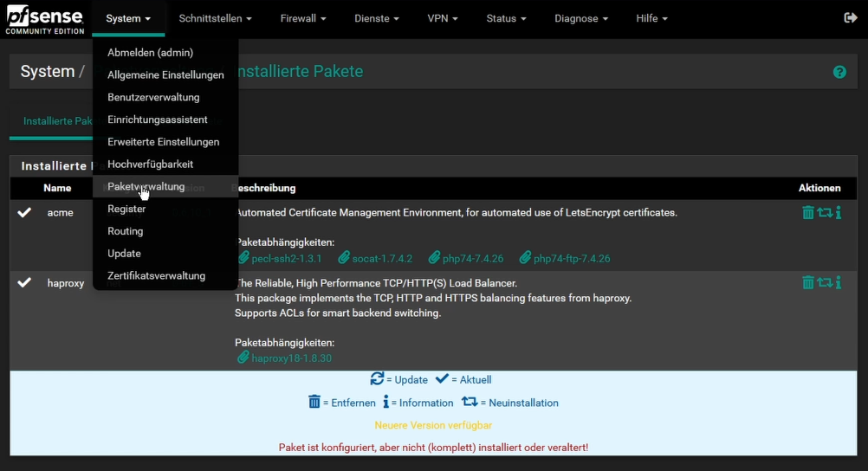Expand the Status dropdown menu

pos(506,18)
